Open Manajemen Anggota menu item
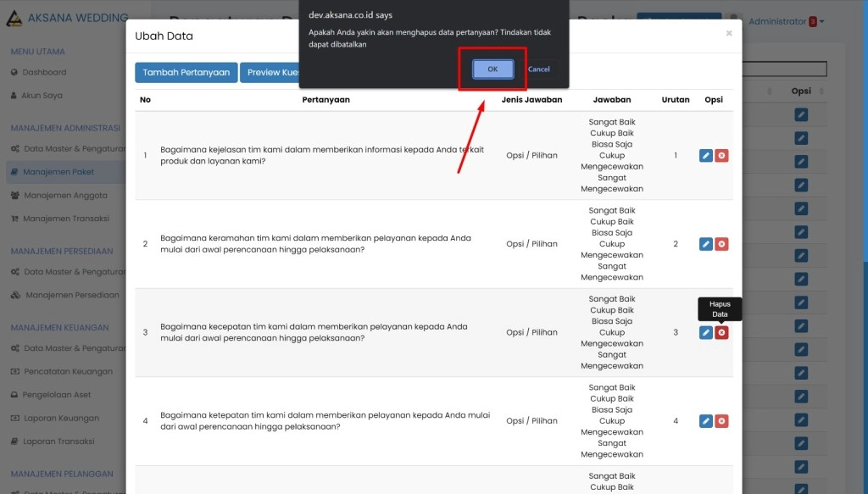868x494 pixels. (65, 195)
